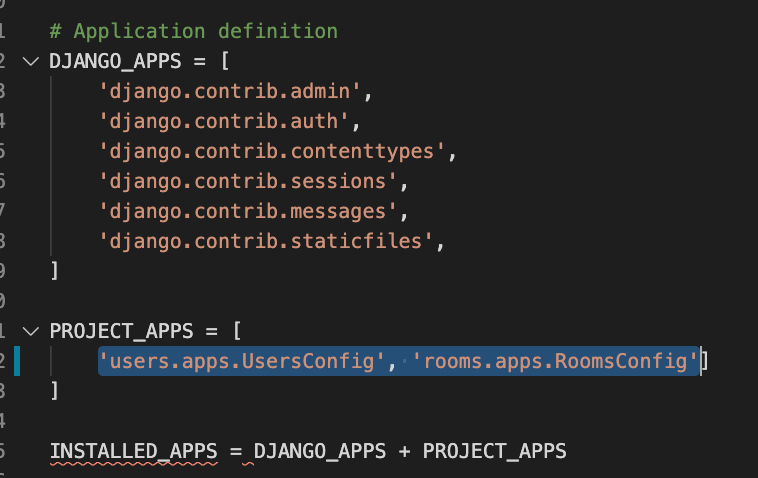Viewport: 758px width, 478px height.
Task: Click 'django.contrib.messages' string
Action: 248,211
